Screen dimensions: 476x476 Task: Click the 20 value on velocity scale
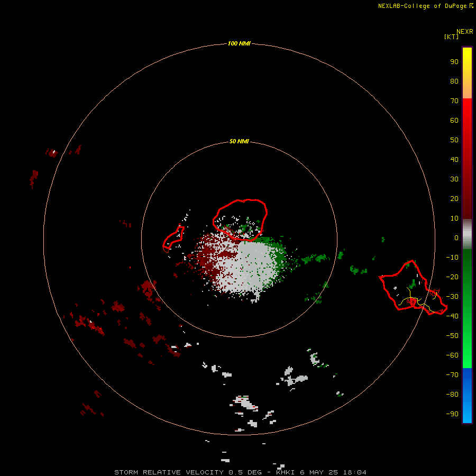pyautogui.click(x=454, y=199)
